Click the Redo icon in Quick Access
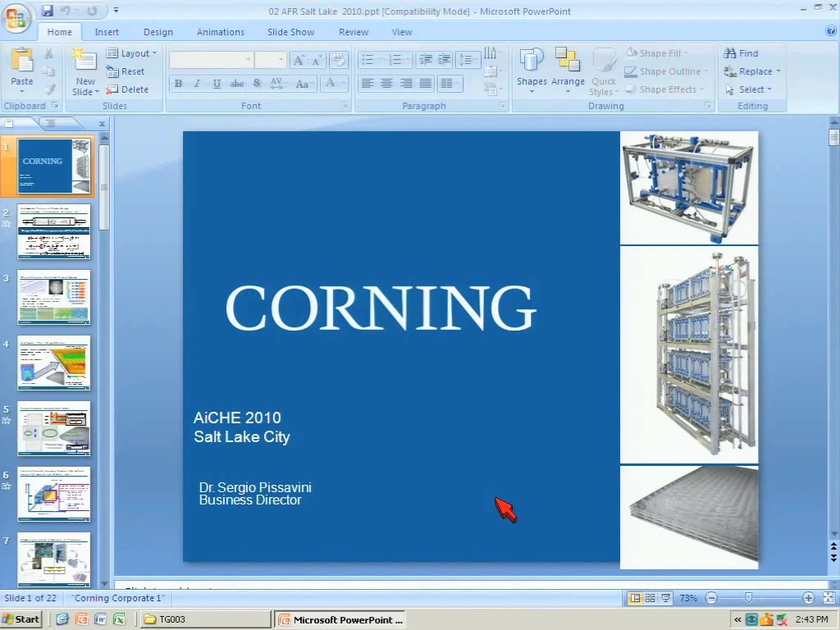 click(92, 11)
